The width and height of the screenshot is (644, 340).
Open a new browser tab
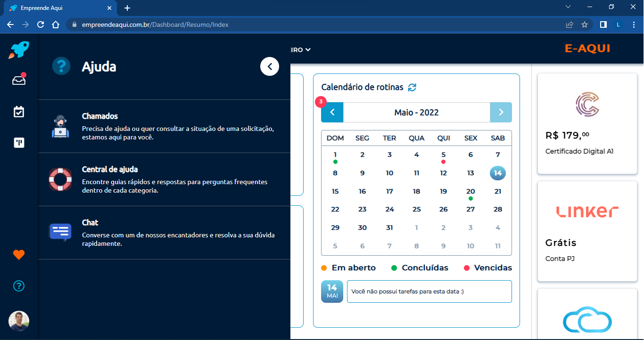click(x=127, y=8)
